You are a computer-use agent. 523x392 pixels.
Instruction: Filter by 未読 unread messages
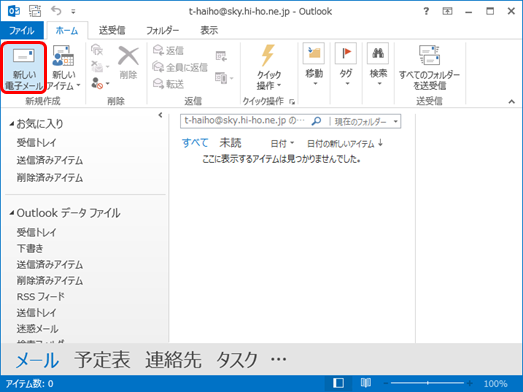(x=230, y=143)
